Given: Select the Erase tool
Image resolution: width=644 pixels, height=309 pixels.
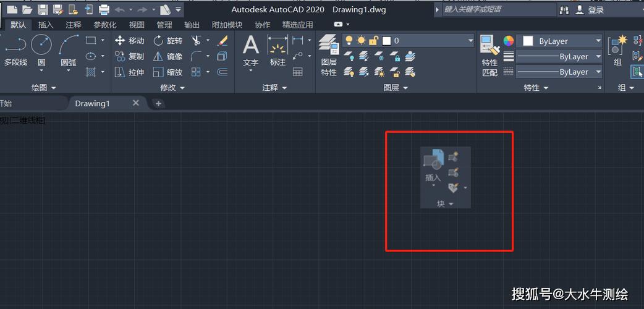Looking at the screenshot, I should tap(222, 40).
